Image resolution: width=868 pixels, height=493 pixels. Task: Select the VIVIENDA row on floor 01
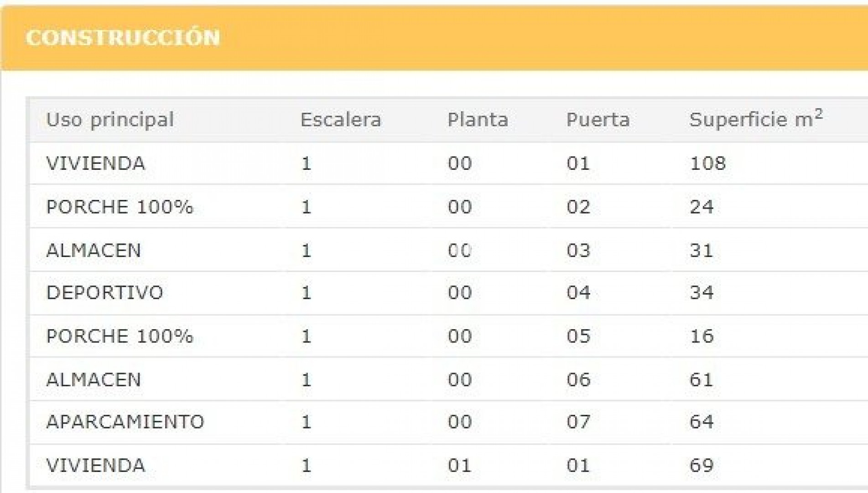96,466
